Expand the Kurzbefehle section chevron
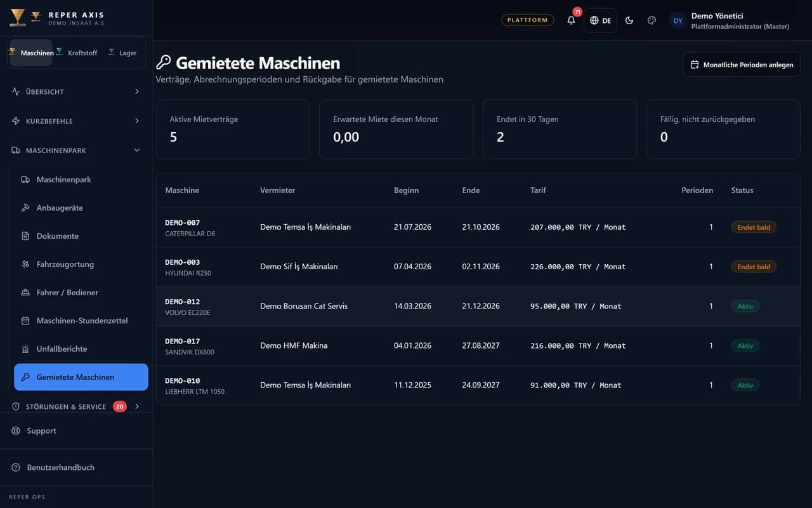Screen dimensions: 812x508 coord(137,121)
